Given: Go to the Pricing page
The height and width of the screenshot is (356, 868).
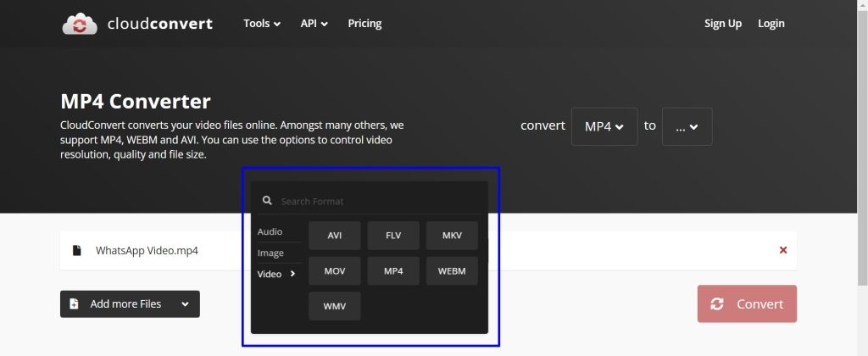Looking at the screenshot, I should click(364, 23).
